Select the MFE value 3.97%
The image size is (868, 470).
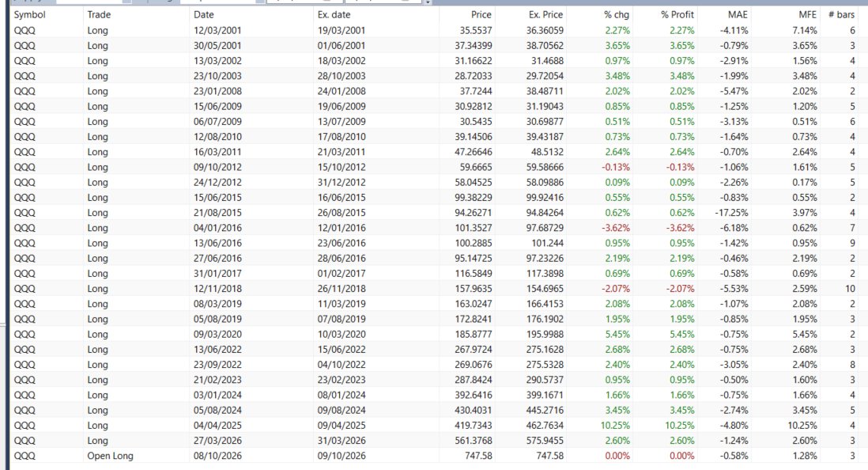point(805,213)
